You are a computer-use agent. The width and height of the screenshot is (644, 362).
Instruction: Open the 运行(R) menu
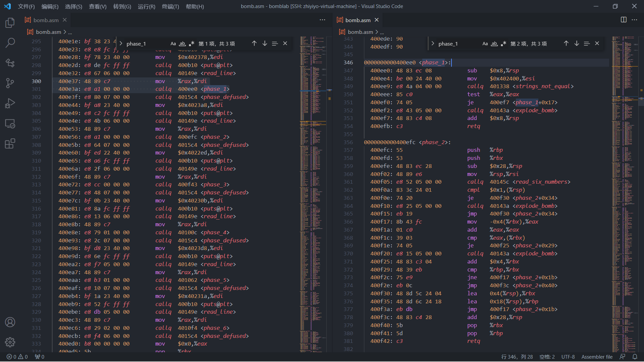pyautogui.click(x=147, y=6)
